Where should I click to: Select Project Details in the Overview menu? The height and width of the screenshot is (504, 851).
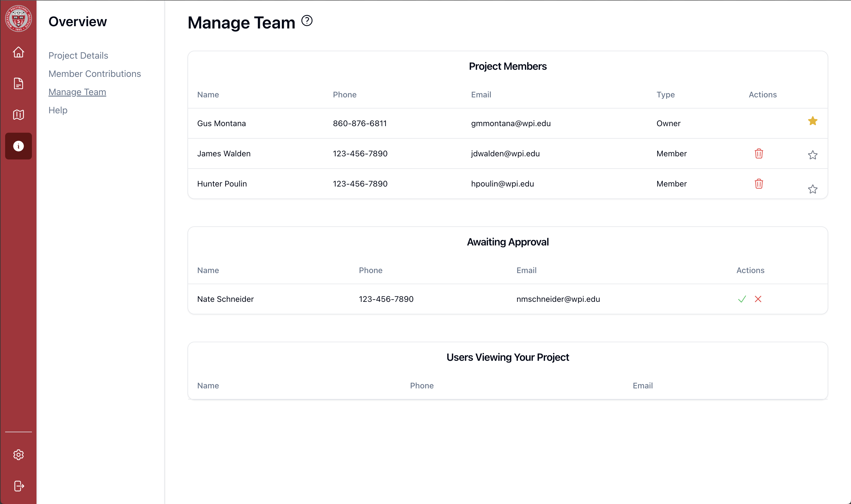tap(78, 55)
